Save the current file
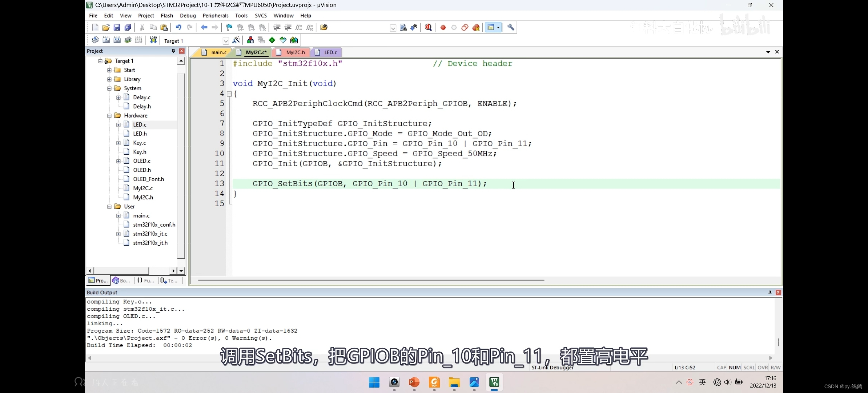 pyautogui.click(x=117, y=27)
